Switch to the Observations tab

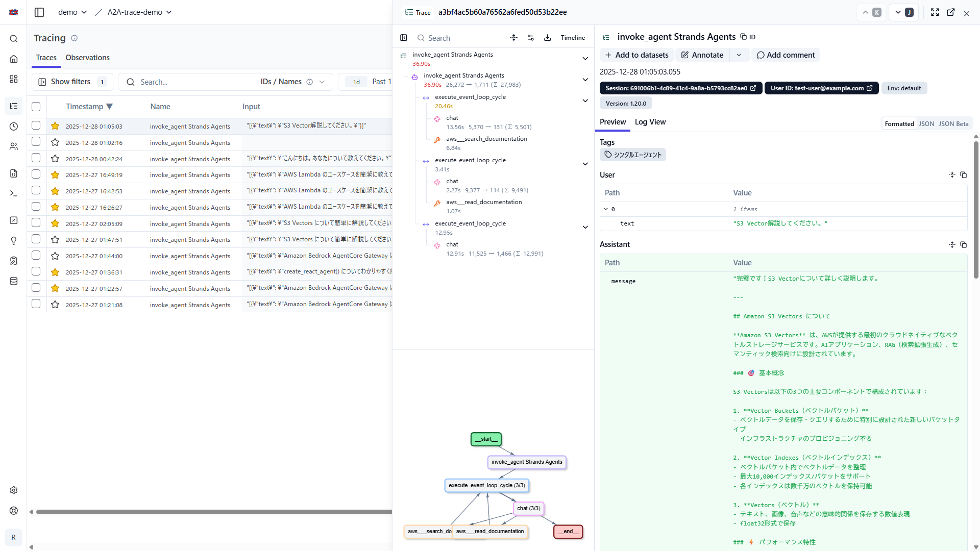[87, 58]
